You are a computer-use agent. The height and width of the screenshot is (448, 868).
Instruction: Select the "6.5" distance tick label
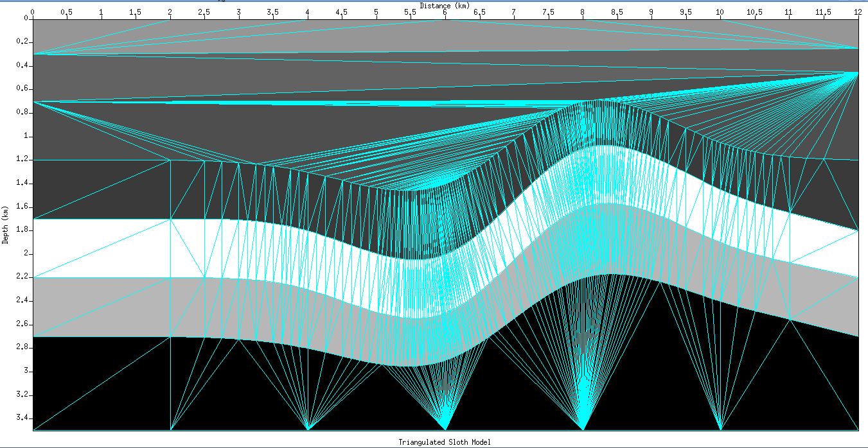point(479,12)
